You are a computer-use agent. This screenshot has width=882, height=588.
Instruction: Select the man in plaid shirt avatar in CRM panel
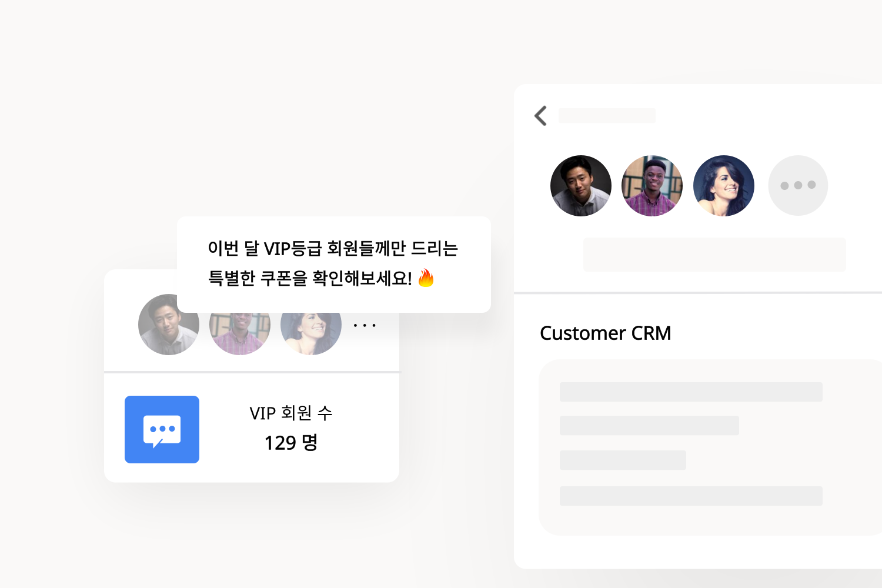pos(652,186)
